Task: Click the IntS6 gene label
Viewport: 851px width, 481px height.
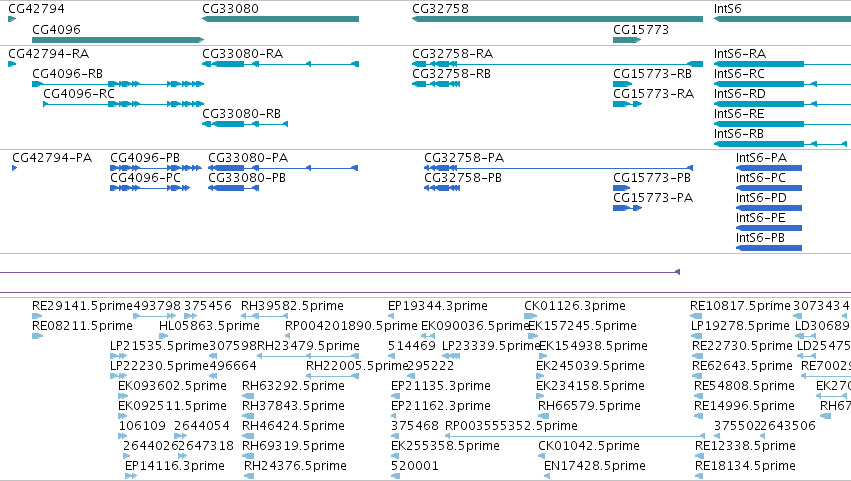Action: [727, 9]
